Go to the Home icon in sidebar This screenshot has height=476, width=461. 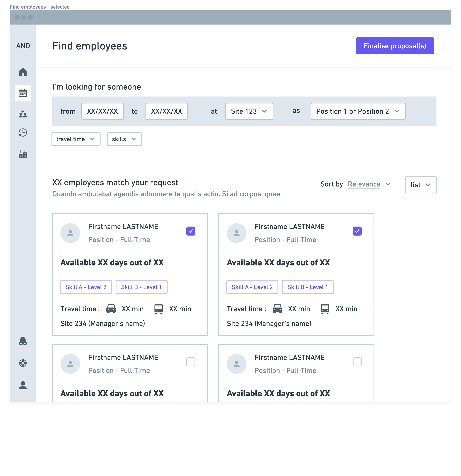(x=23, y=72)
